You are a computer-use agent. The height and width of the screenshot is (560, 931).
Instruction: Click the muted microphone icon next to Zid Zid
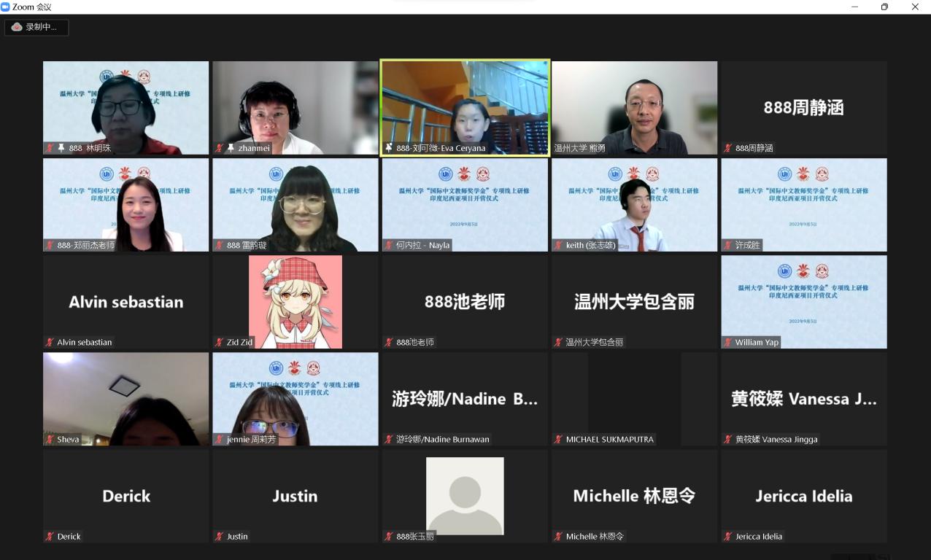[x=219, y=342]
